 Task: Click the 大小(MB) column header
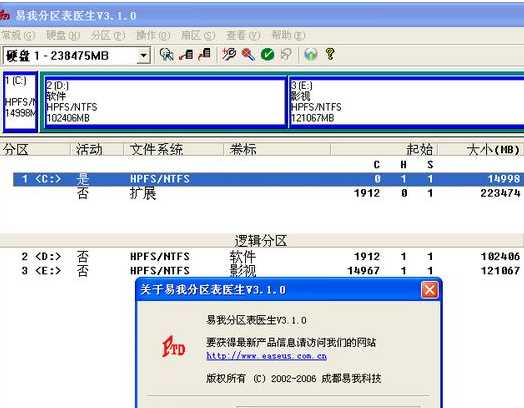click(x=481, y=149)
